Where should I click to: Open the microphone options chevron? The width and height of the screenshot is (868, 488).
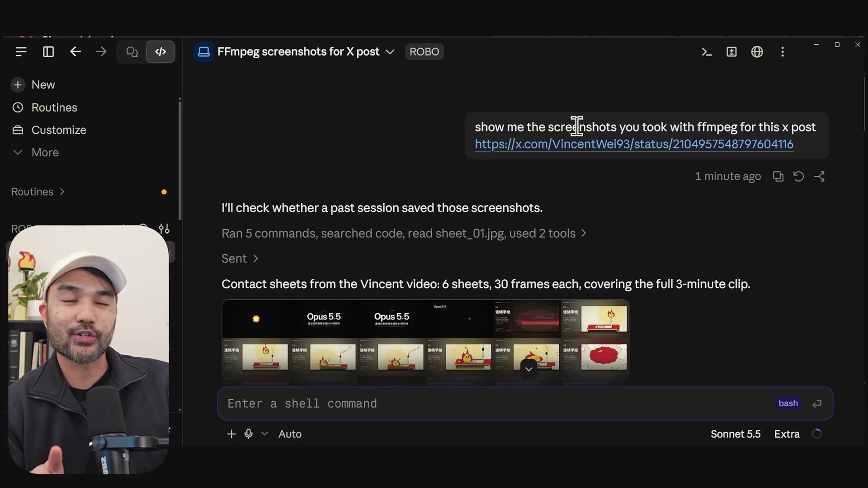point(265,434)
